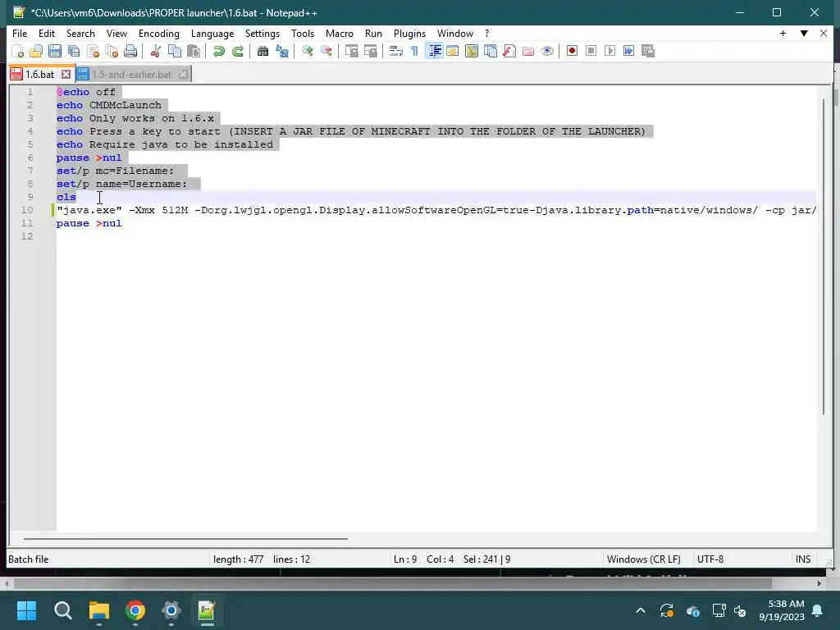The height and width of the screenshot is (630, 840).
Task: Open the question mark help menu
Action: coord(487,33)
